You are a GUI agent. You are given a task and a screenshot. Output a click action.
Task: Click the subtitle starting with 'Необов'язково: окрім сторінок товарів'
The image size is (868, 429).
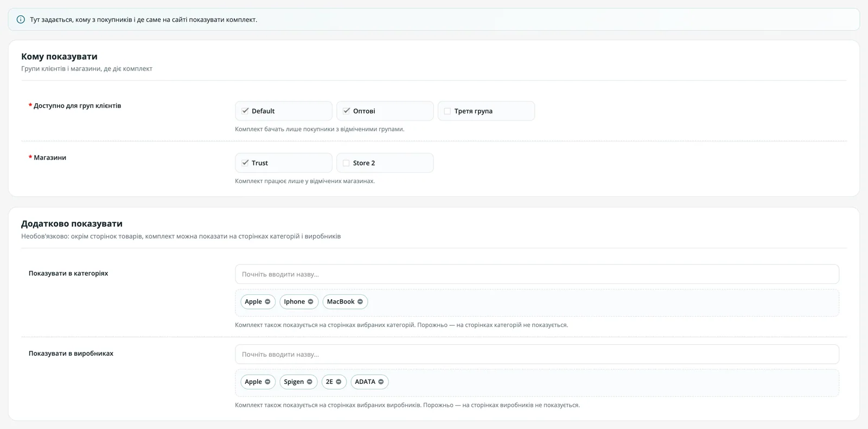click(x=181, y=236)
